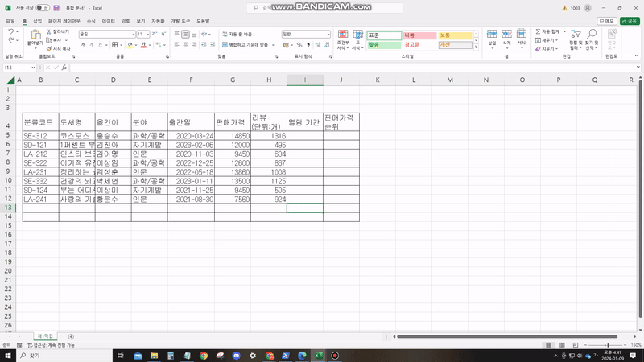Viewport: 644px width, 362px height.
Task: Click the Comments (메모) button
Action: click(607, 21)
